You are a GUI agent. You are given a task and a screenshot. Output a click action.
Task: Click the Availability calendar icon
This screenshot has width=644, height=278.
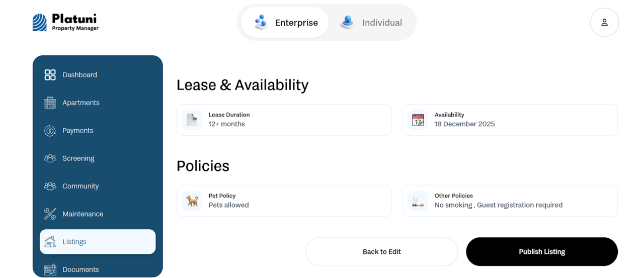point(418,120)
